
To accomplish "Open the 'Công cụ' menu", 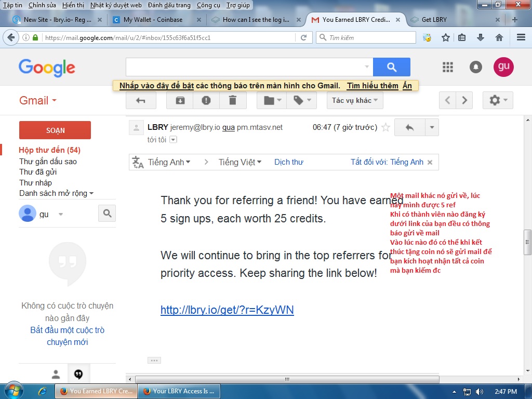I will tap(208, 5).
